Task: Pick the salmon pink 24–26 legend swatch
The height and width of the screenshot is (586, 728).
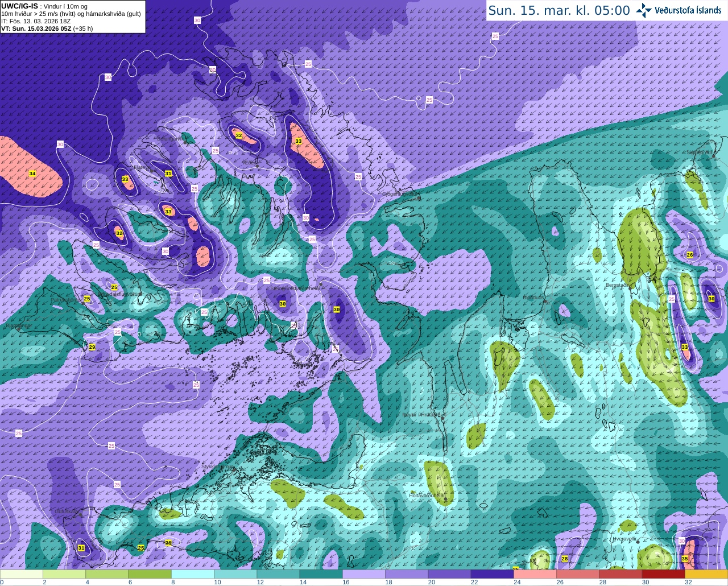Action: (535, 574)
